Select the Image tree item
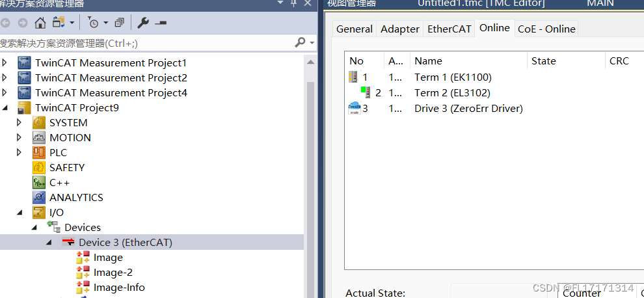The width and height of the screenshot is (644, 298). (108, 258)
